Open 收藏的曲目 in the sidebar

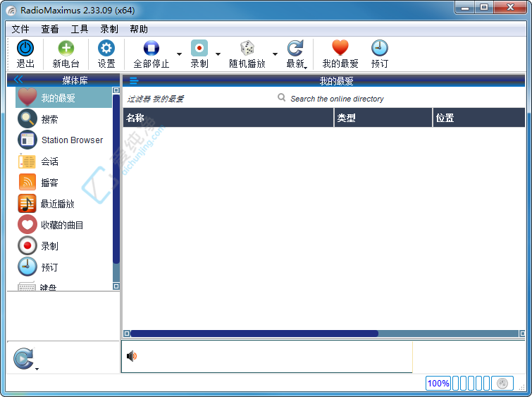pyautogui.click(x=64, y=225)
